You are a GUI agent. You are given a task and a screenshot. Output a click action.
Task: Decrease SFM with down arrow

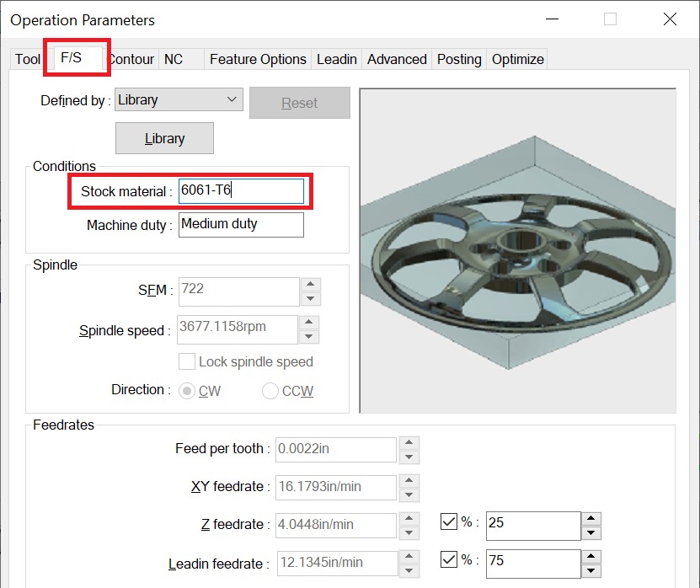[x=311, y=299]
